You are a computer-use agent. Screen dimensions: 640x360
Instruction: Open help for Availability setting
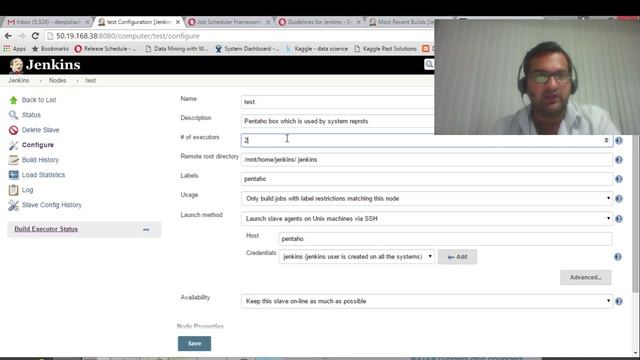tap(619, 301)
